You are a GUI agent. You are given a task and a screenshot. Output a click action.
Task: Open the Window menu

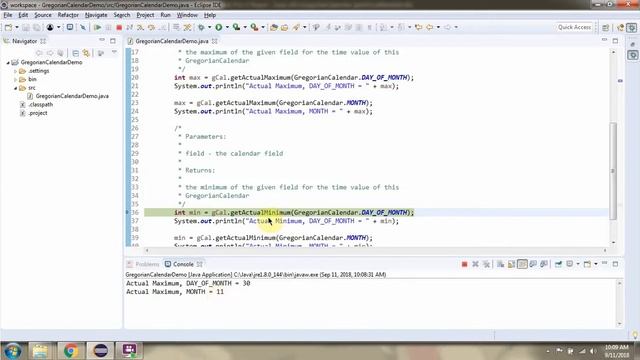click(187, 15)
